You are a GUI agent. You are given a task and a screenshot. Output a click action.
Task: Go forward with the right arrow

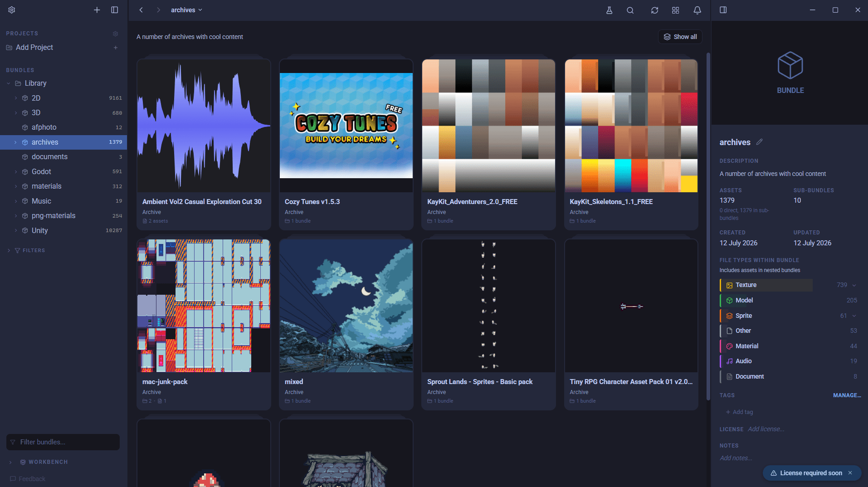pyautogui.click(x=158, y=10)
